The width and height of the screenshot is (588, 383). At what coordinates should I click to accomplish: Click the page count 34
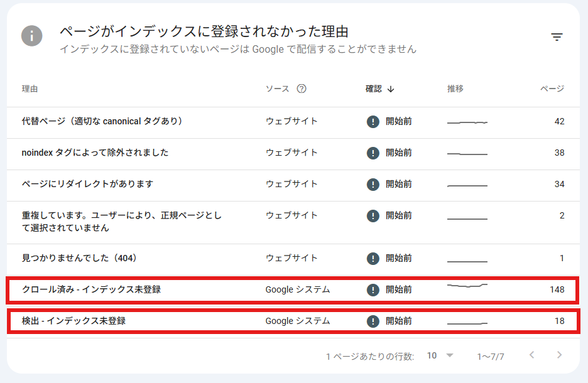click(560, 185)
